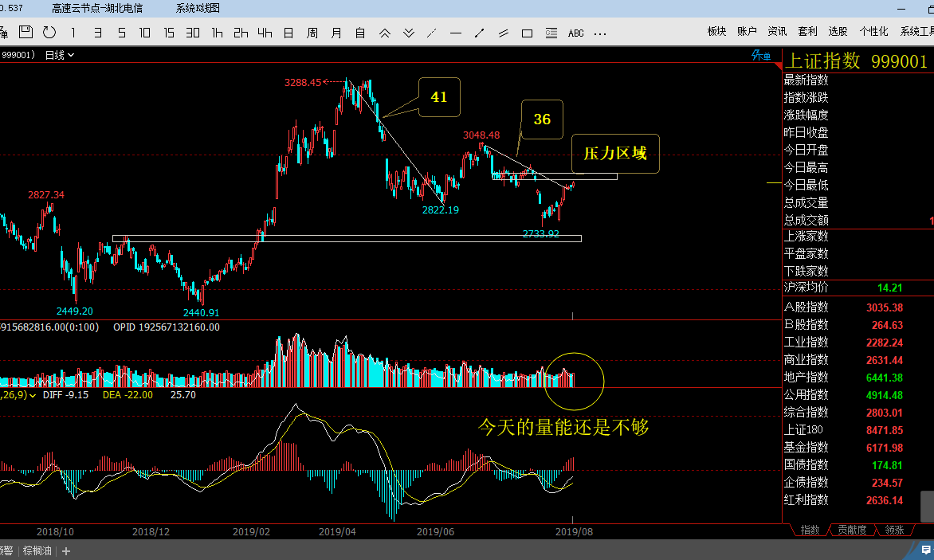The image size is (934, 560).
Task: Click the save disk icon in toolbar
Action: point(25,32)
